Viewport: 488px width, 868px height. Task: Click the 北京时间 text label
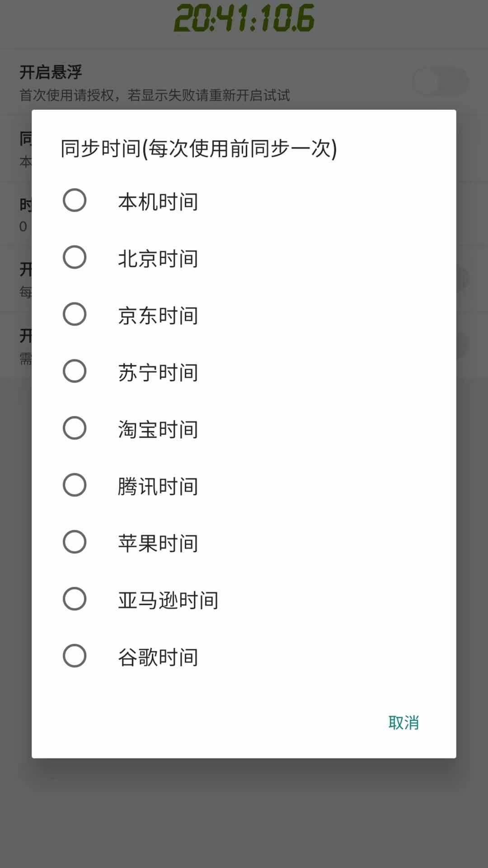point(158,259)
